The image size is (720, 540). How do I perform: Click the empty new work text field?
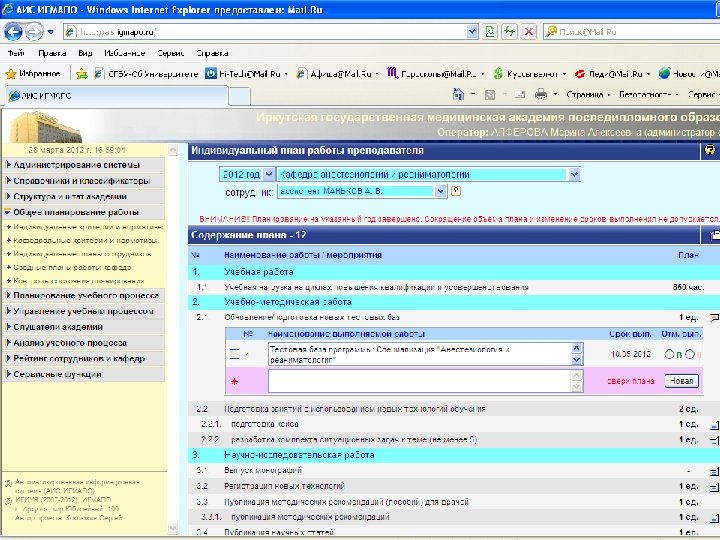pos(419,381)
